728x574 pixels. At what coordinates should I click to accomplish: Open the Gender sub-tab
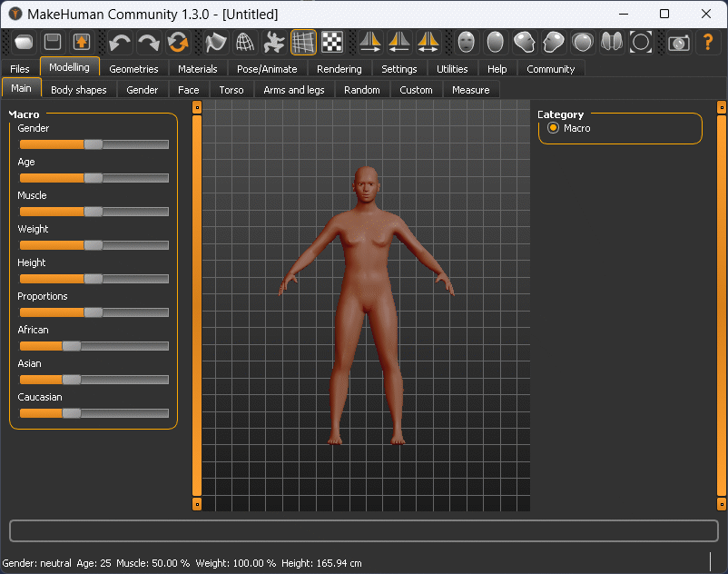pyautogui.click(x=143, y=90)
